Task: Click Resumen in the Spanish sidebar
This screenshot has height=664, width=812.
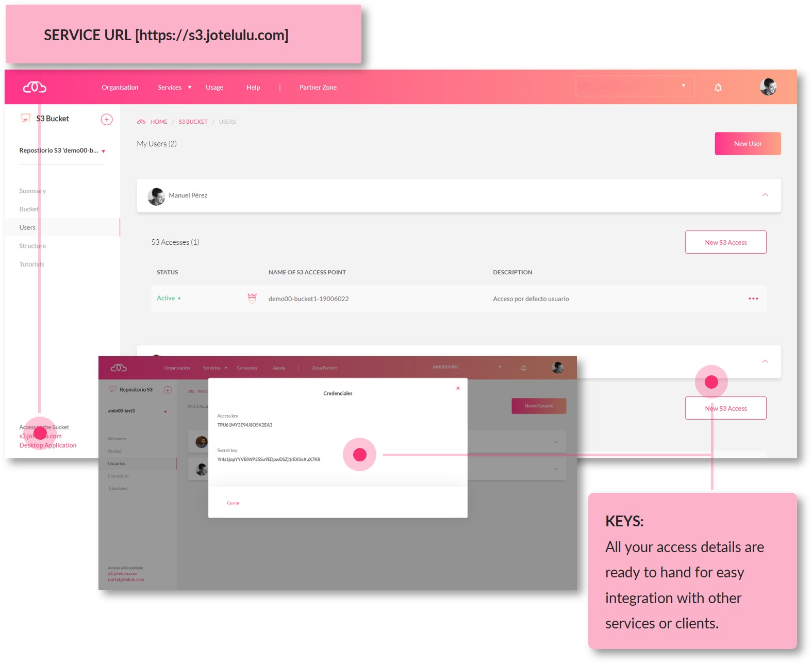Action: [x=117, y=439]
